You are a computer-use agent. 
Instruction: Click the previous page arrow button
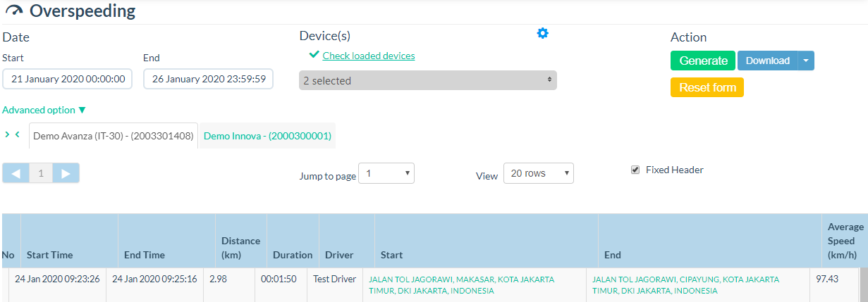click(x=16, y=173)
